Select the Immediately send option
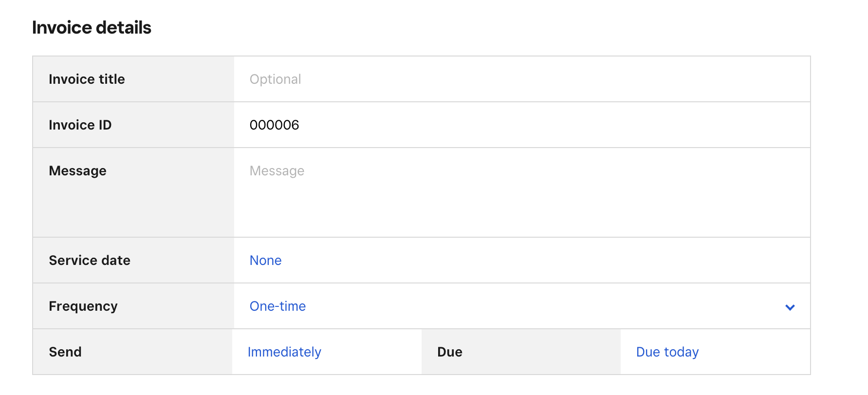 click(x=284, y=352)
